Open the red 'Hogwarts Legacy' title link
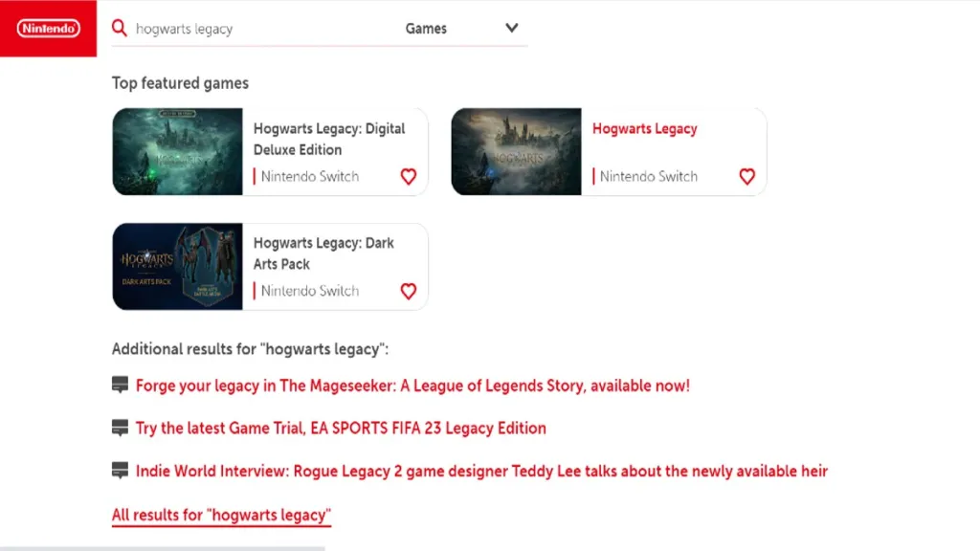 644,129
